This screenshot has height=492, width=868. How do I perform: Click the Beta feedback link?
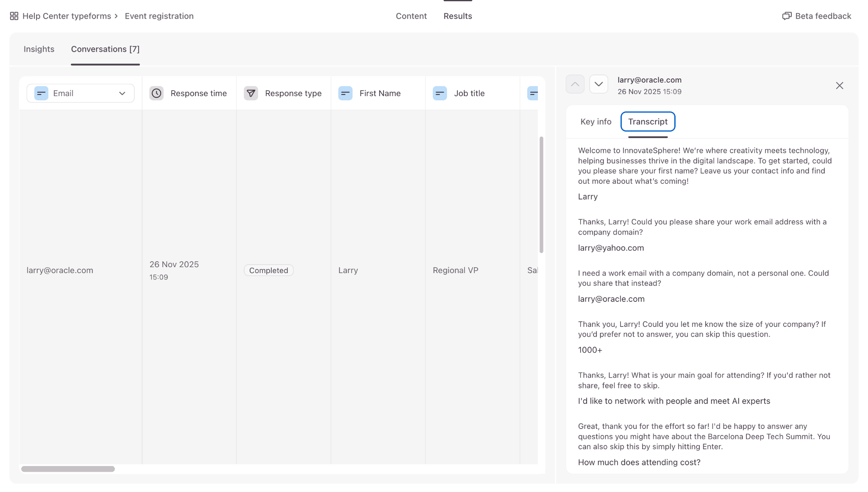pos(823,16)
